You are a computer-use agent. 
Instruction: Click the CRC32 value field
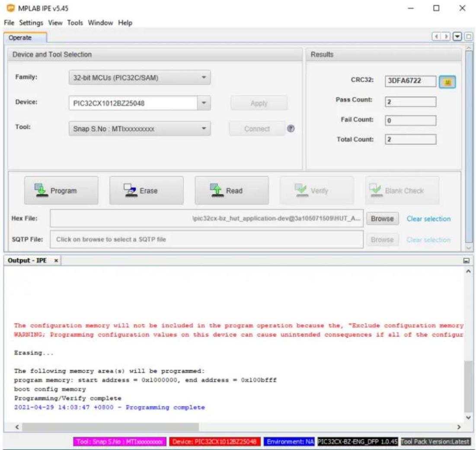click(410, 81)
